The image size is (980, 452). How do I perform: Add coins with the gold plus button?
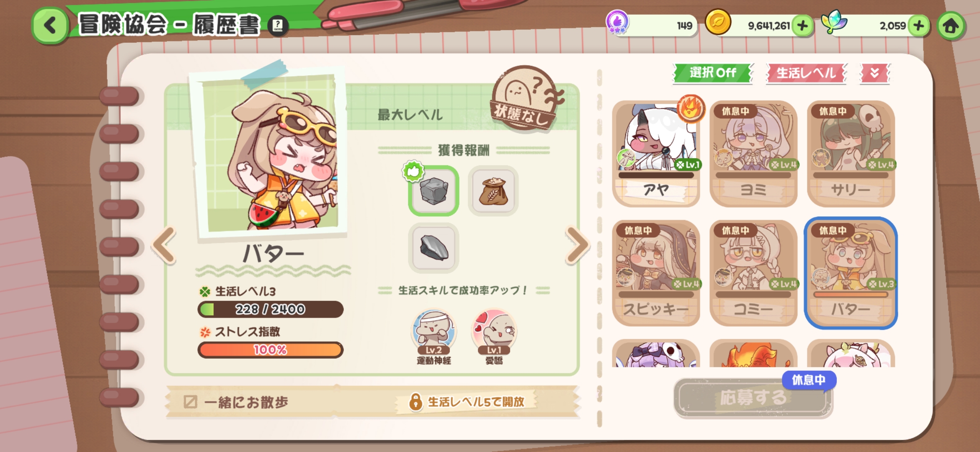coord(802,26)
